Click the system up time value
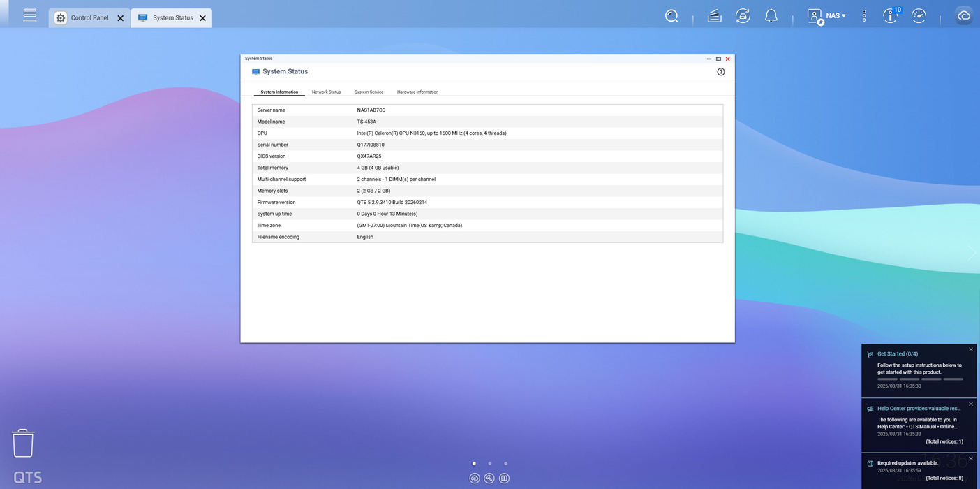980x489 pixels. tap(387, 214)
